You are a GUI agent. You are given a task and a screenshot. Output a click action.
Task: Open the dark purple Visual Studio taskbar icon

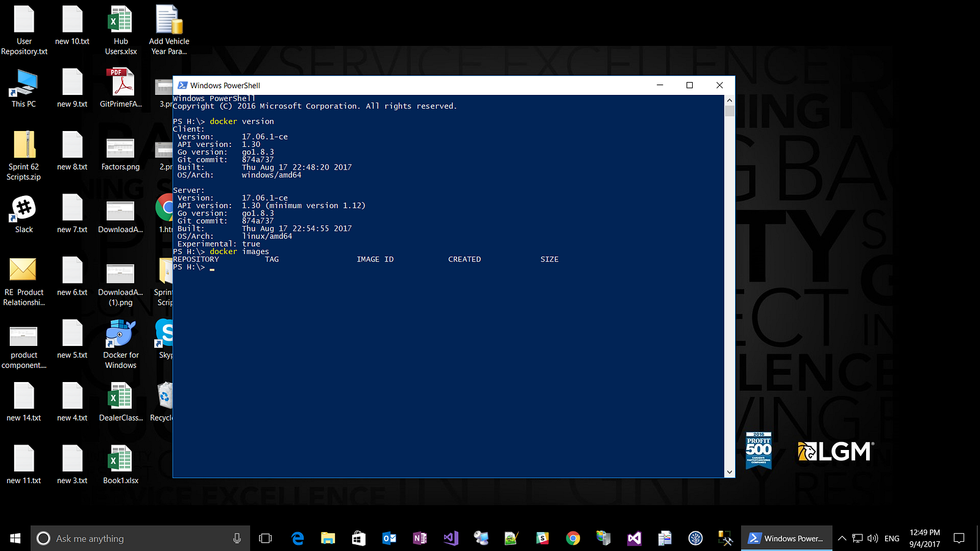[x=634, y=538]
